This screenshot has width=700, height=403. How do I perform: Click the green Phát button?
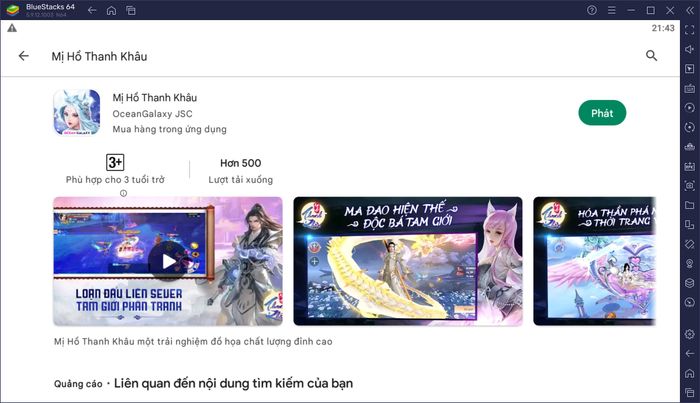[602, 113]
